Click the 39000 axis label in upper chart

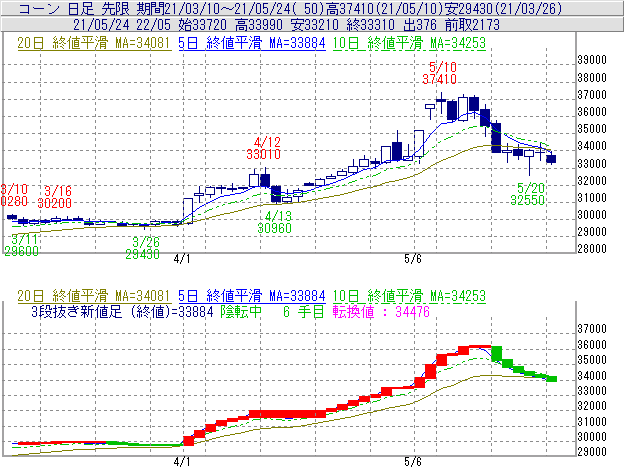[592, 60]
